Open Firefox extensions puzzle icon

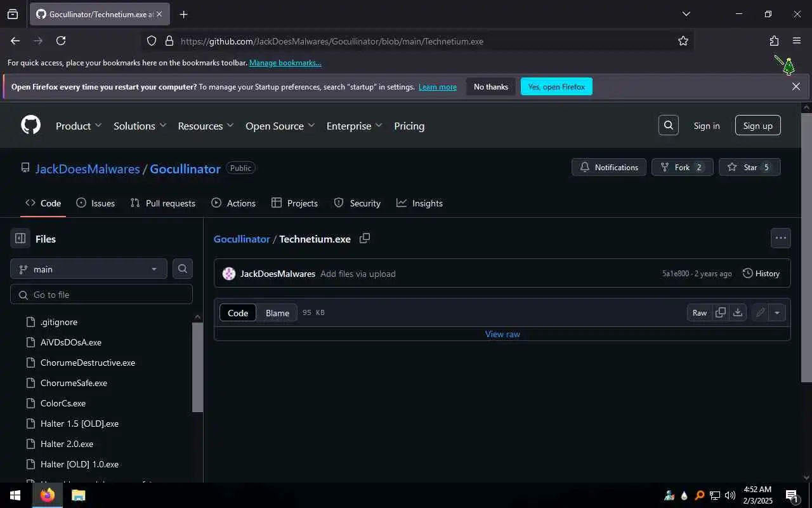(x=774, y=41)
